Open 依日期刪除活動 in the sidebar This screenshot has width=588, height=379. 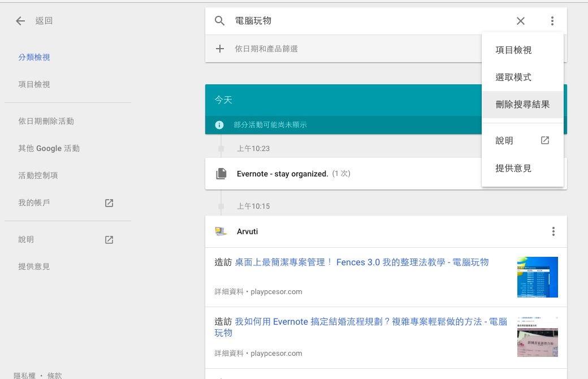click(x=46, y=121)
